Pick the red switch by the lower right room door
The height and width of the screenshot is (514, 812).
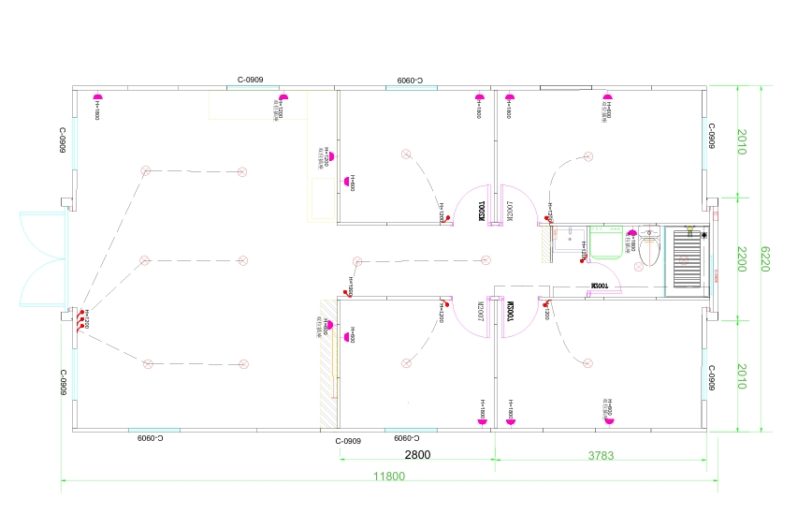point(545,303)
